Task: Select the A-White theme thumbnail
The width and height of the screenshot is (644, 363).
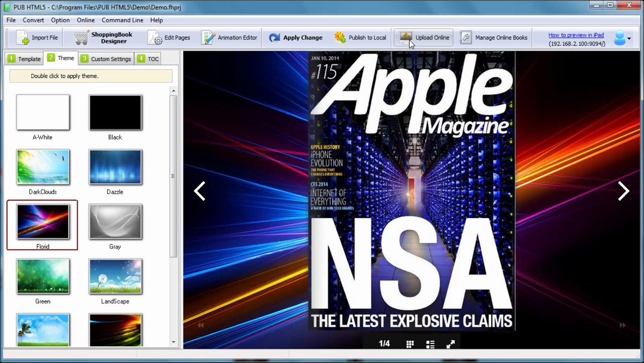Action: 43,112
